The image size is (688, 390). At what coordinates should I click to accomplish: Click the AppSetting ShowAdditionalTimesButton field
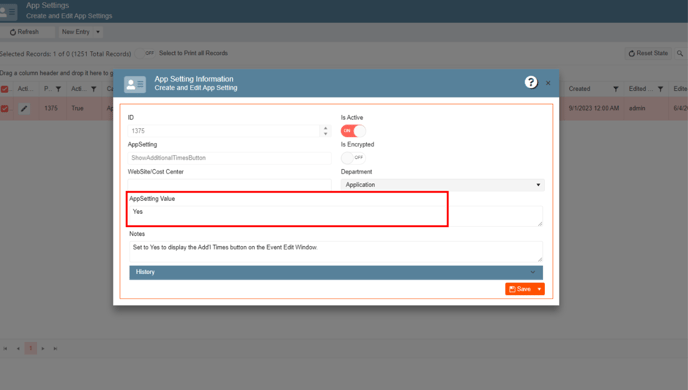click(229, 158)
